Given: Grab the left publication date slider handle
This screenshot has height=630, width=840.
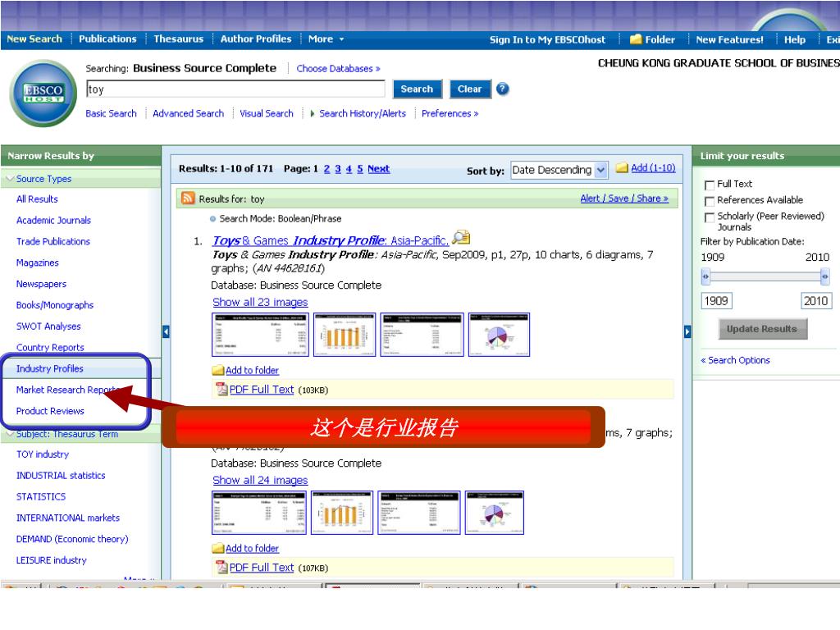Looking at the screenshot, I should tap(705, 276).
